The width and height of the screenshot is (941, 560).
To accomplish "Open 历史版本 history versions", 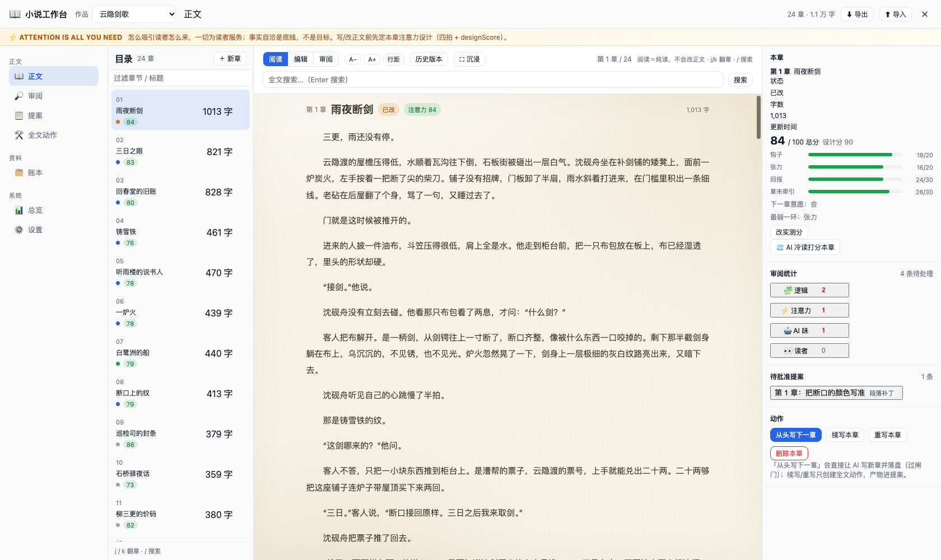I will tap(428, 59).
